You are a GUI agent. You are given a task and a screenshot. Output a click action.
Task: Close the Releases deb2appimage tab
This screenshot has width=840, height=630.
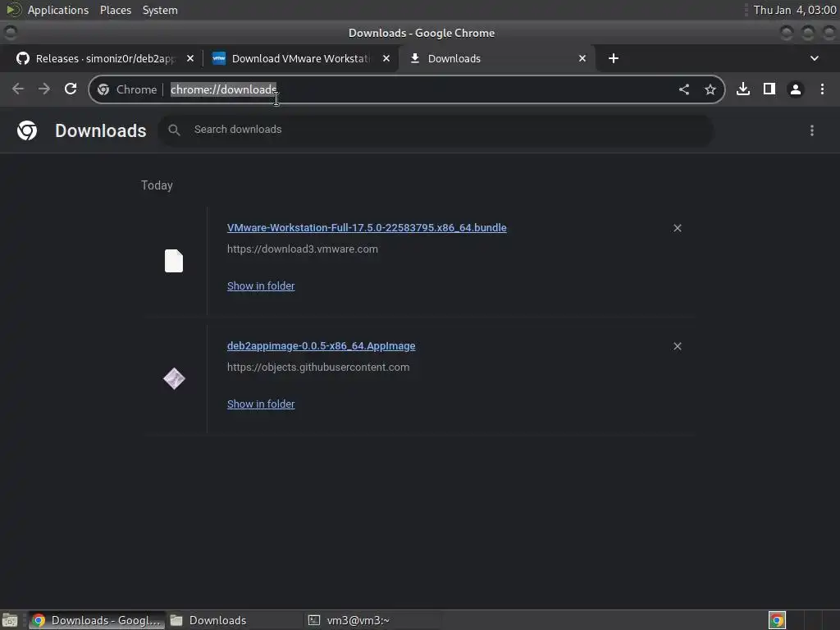[x=190, y=58]
